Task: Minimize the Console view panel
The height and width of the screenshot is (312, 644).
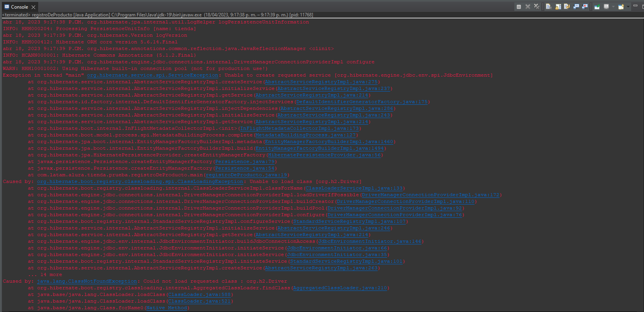Action: click(635, 5)
